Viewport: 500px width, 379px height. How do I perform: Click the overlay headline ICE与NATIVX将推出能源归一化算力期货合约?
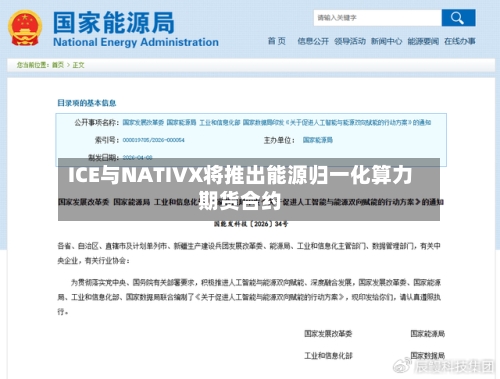coord(240,188)
